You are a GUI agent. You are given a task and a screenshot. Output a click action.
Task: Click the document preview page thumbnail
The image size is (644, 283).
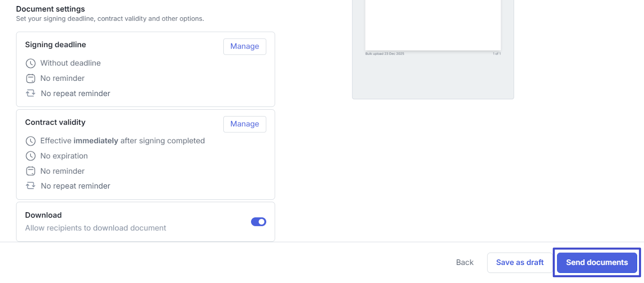433,24
